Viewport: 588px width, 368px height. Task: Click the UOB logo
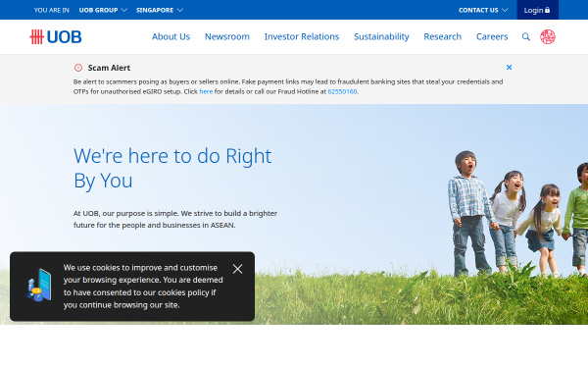point(56,37)
